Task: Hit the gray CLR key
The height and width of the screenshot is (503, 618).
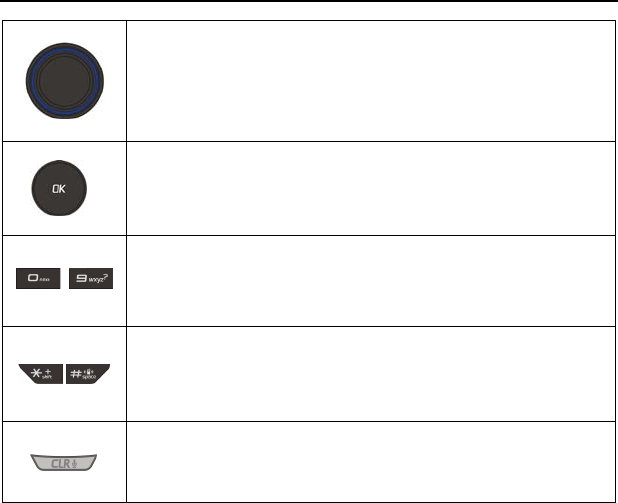Action: [x=65, y=464]
